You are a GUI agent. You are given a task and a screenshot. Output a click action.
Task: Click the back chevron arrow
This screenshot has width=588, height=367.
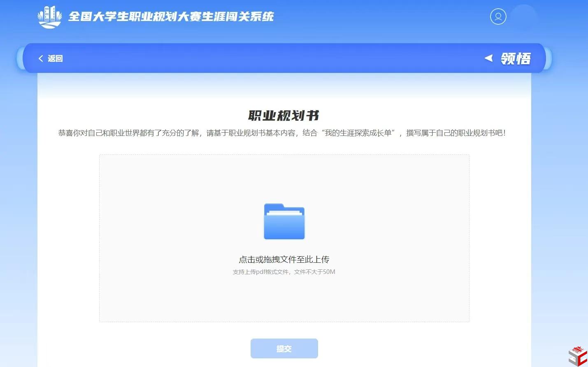(41, 58)
